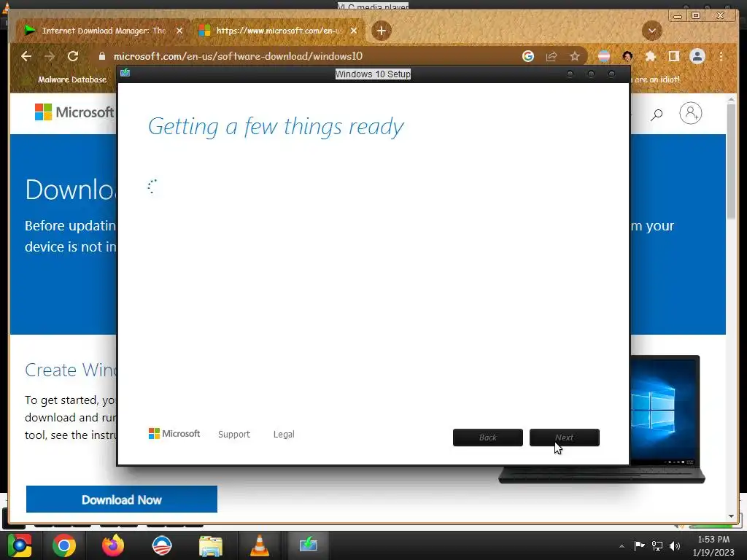Click the scrollbar down arrow
747x560 pixels.
point(731,516)
